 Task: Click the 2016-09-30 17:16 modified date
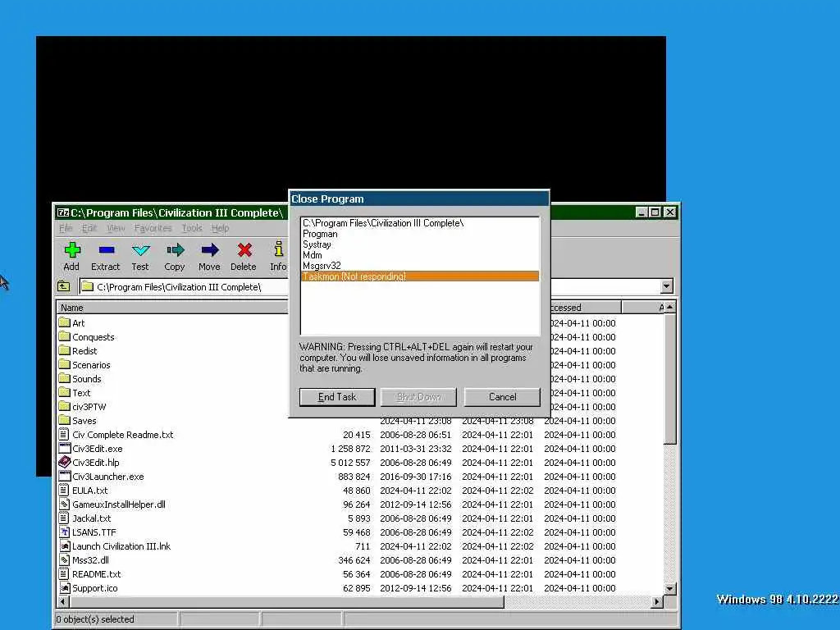tap(416, 477)
